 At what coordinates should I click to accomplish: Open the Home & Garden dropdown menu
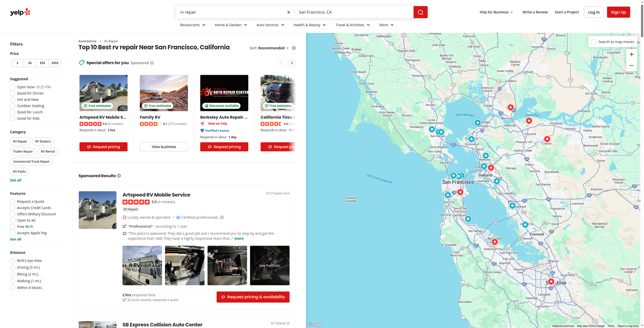coord(231,25)
